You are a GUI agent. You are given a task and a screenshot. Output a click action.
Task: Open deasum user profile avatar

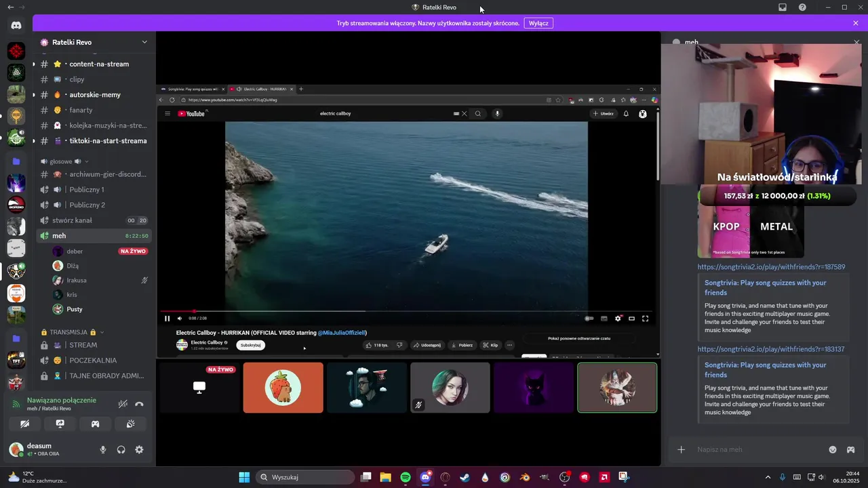tap(16, 449)
